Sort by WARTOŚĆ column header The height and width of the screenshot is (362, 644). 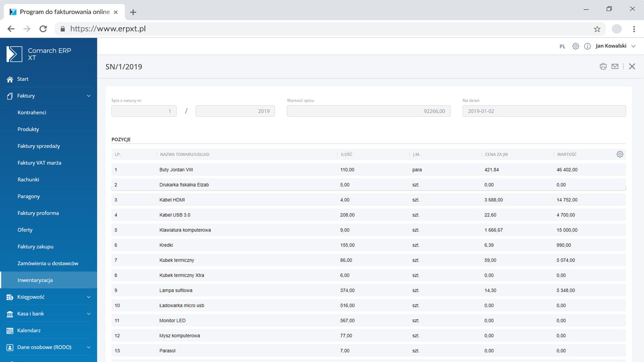(x=566, y=154)
